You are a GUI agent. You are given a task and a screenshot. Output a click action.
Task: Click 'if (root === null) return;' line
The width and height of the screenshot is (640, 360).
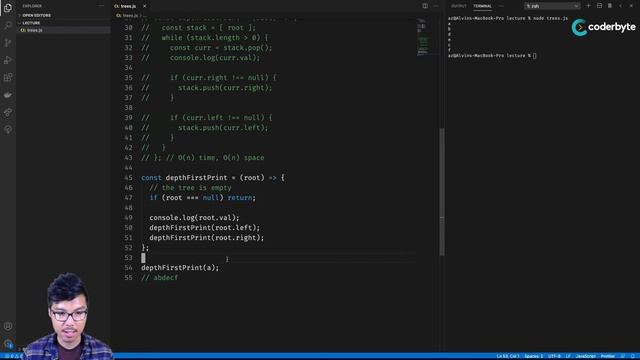coord(202,198)
